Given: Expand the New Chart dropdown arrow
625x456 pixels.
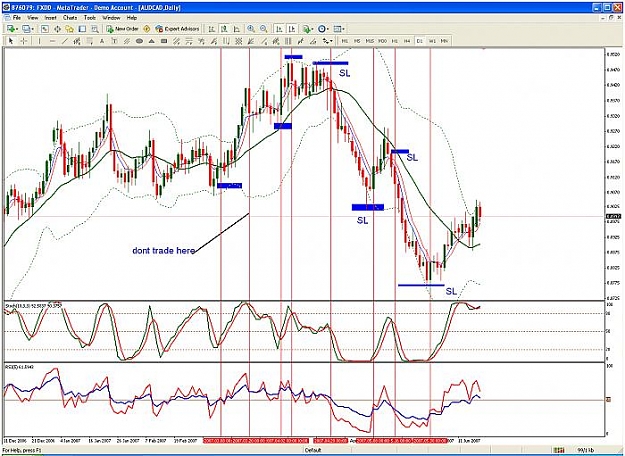Looking at the screenshot, I should (x=17, y=29).
